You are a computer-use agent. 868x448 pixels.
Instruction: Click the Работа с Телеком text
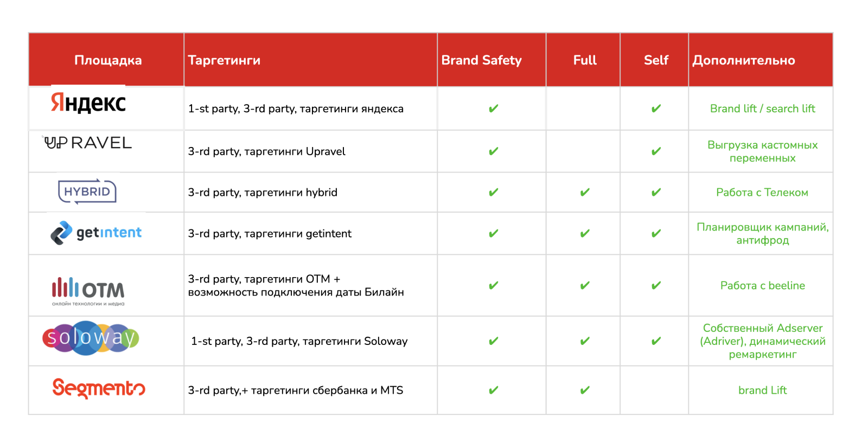[762, 193]
